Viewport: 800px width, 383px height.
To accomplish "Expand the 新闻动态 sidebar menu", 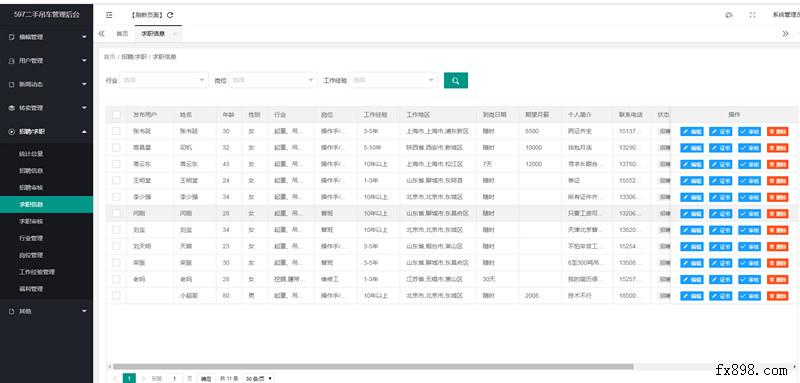I will [x=46, y=85].
